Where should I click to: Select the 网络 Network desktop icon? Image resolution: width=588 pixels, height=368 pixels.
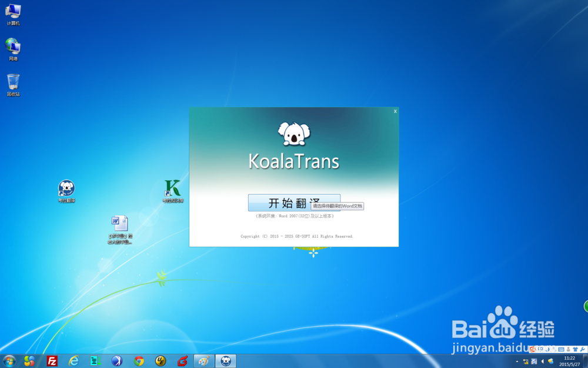click(13, 49)
